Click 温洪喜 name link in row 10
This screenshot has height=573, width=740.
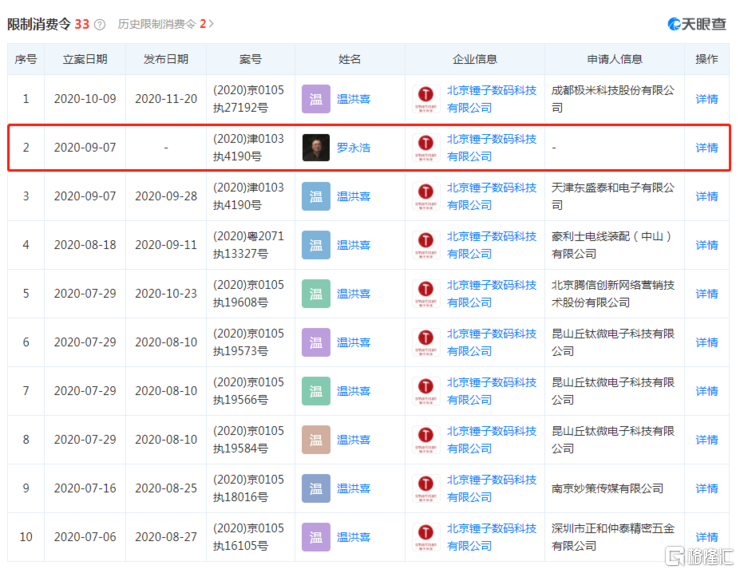tap(353, 537)
